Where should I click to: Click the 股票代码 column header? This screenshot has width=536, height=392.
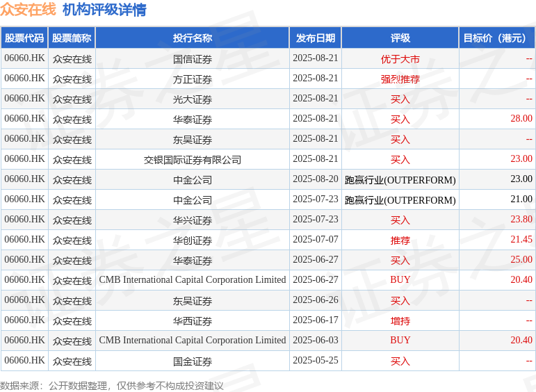(x=24, y=38)
